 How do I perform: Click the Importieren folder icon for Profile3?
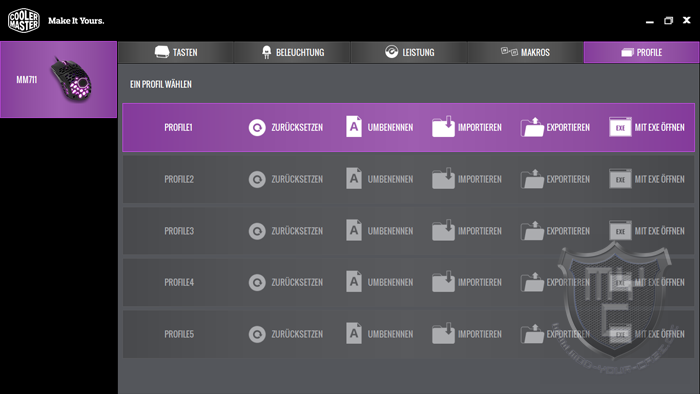tap(443, 230)
